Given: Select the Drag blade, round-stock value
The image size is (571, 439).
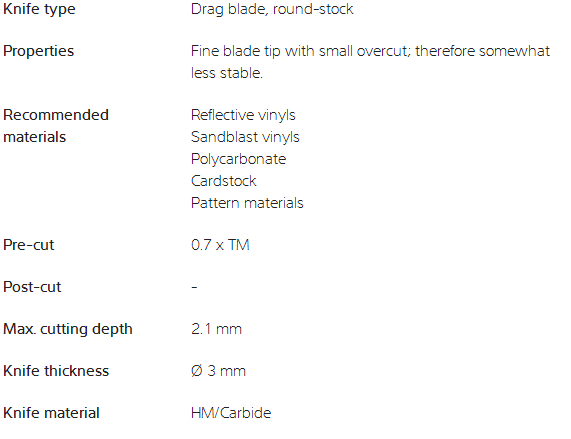Looking at the screenshot, I should 272,9.
